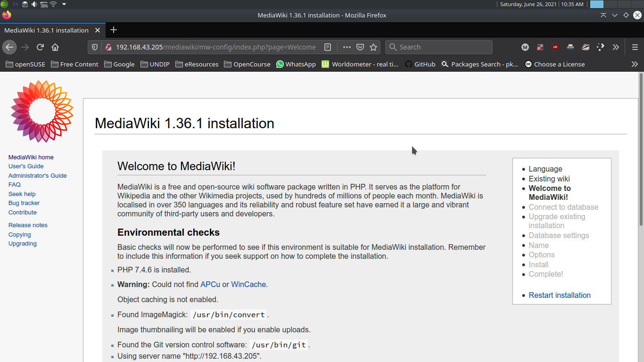
Task: Open the Wi-Fi network tray icon
Action: (x=53, y=4)
